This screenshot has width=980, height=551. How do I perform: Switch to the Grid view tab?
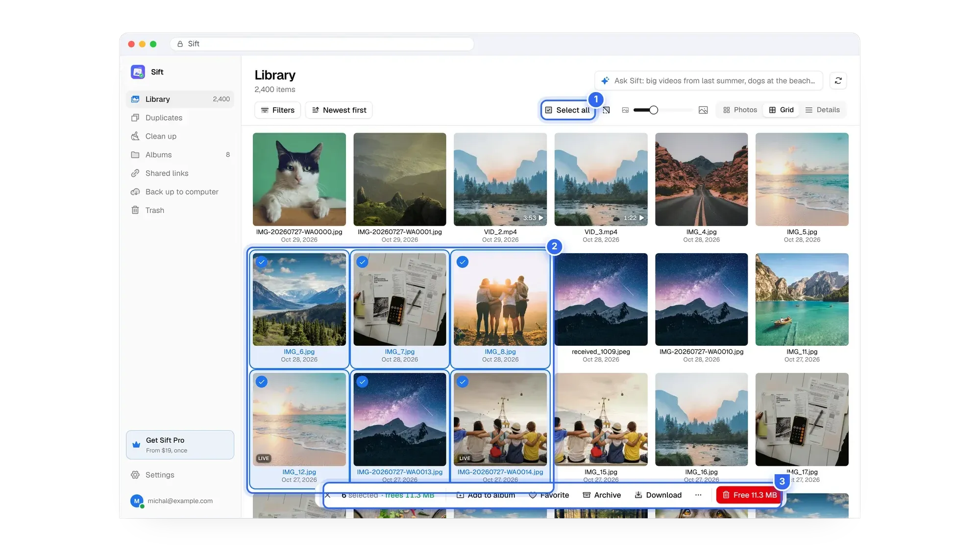[x=781, y=110]
